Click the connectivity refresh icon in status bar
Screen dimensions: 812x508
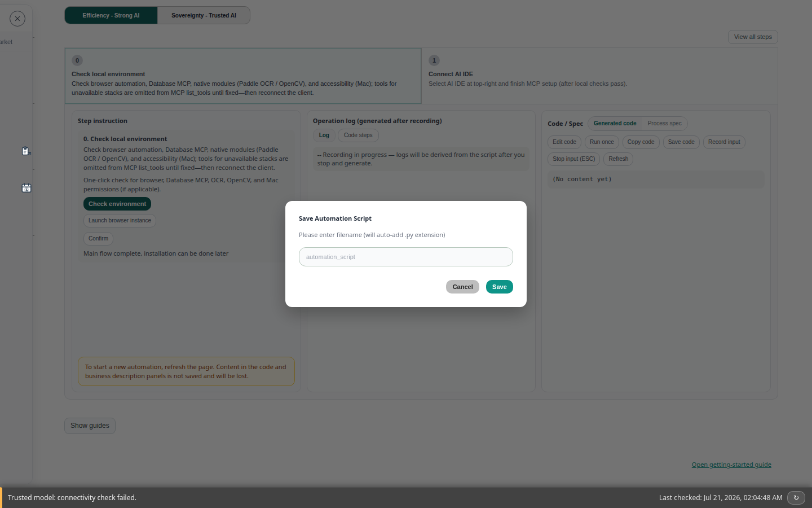796,498
